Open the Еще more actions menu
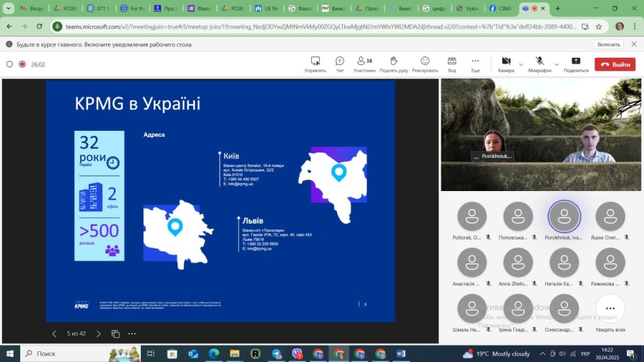The width and height of the screenshot is (644, 362). click(x=475, y=65)
